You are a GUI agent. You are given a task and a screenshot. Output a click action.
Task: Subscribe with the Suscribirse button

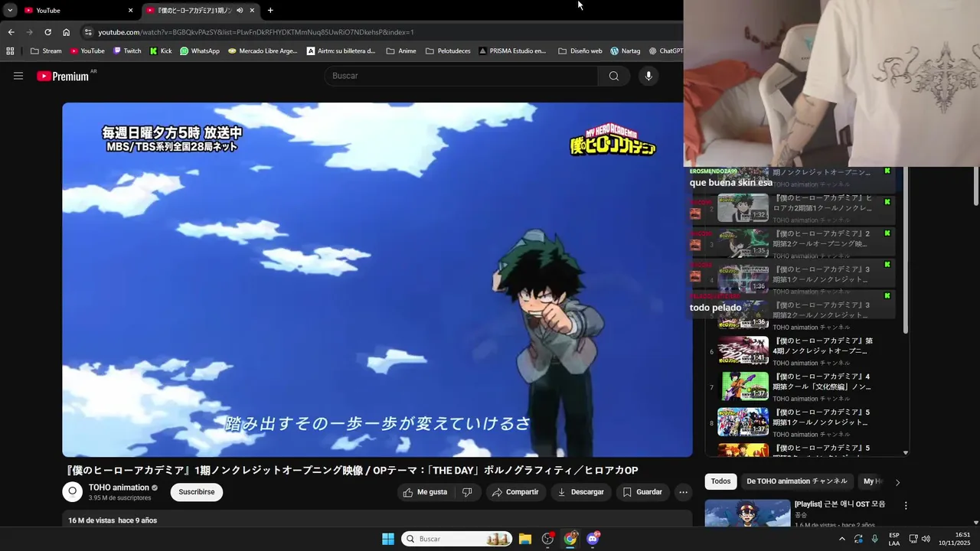pyautogui.click(x=197, y=492)
